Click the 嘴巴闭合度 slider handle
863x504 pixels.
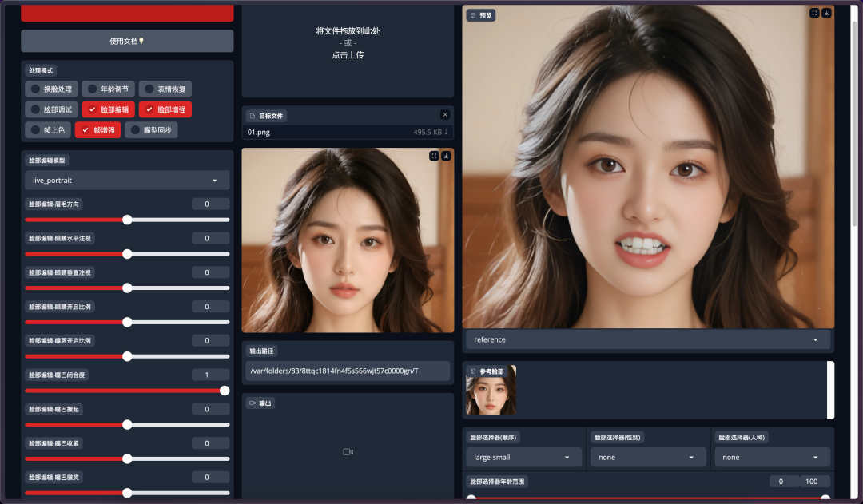(225, 391)
